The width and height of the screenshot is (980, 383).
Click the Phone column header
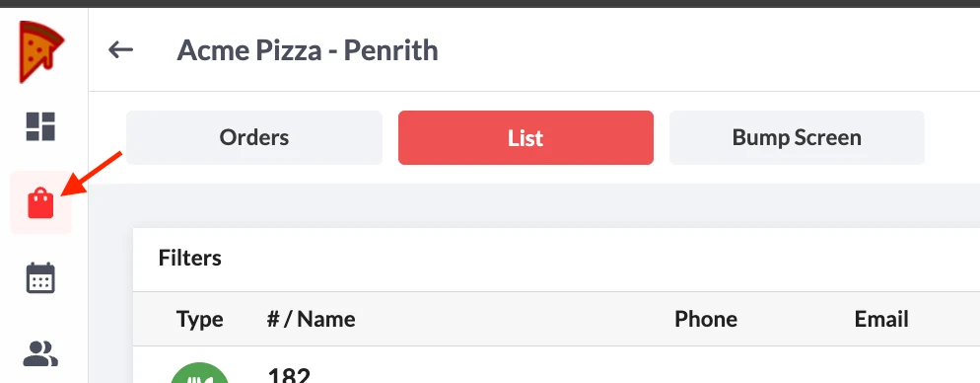(x=706, y=319)
